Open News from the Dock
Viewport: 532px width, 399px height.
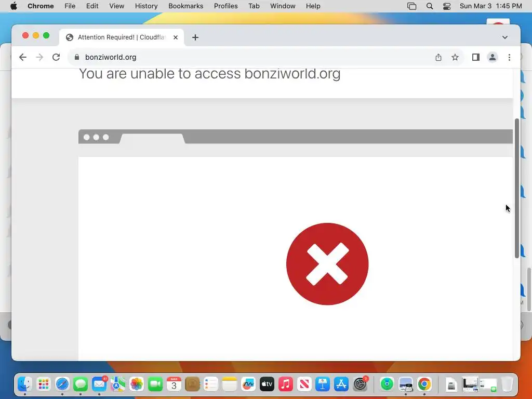point(304,384)
